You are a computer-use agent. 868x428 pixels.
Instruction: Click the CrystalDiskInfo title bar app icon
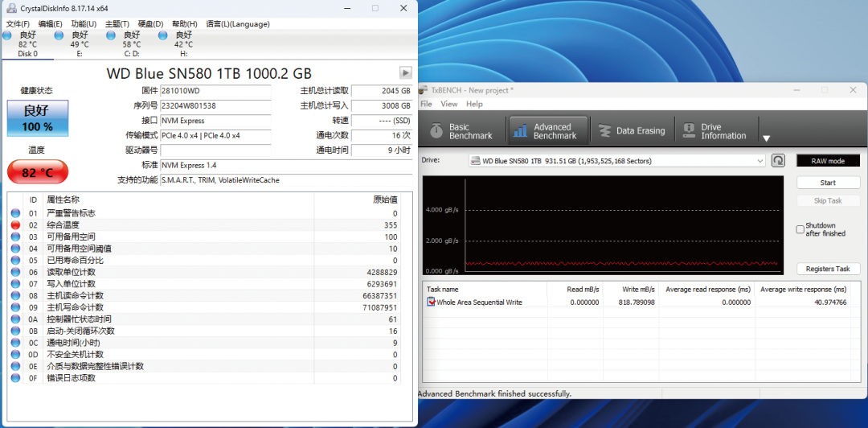[10, 8]
